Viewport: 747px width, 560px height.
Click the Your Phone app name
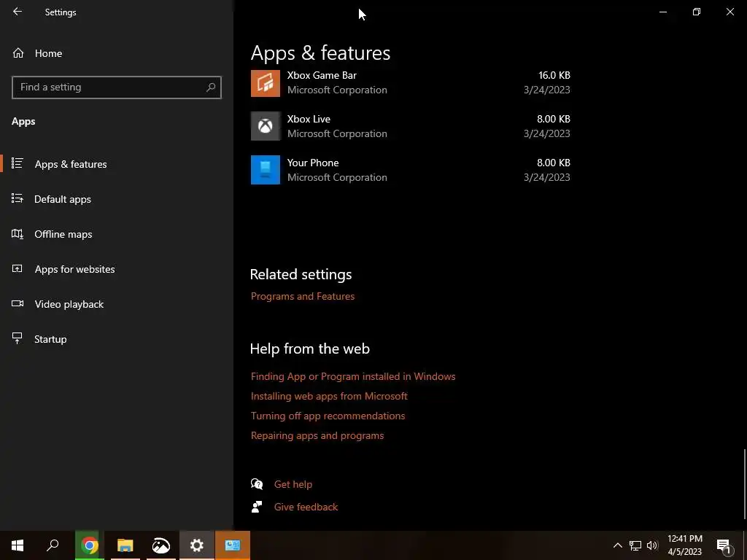312,163
